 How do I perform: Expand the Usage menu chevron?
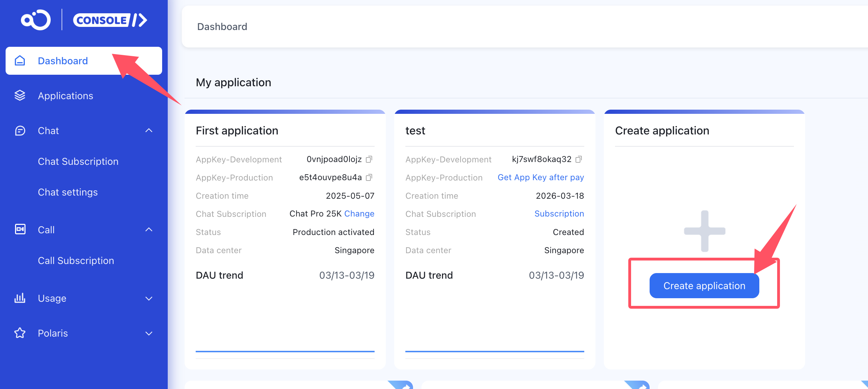(x=149, y=298)
